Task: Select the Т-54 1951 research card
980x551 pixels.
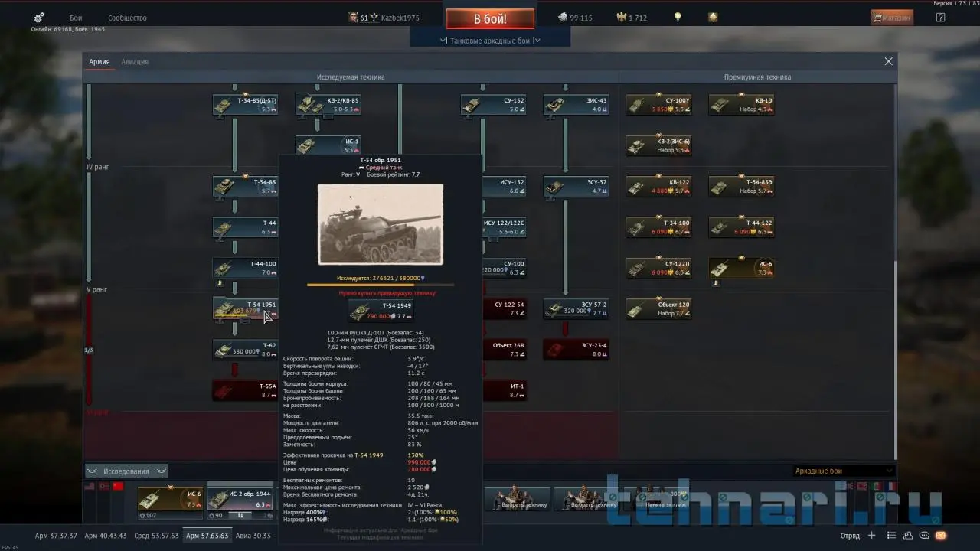Action: pos(245,308)
